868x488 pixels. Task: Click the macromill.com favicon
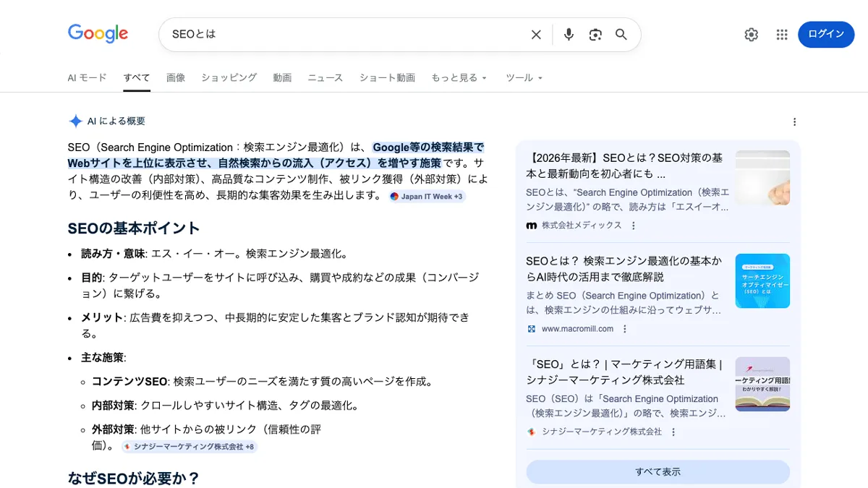point(532,329)
